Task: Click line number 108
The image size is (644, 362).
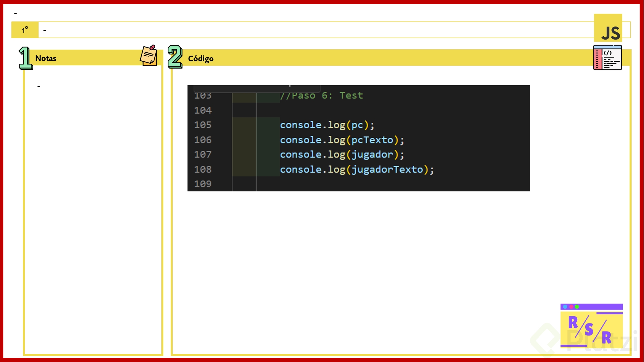Action: pyautogui.click(x=203, y=169)
